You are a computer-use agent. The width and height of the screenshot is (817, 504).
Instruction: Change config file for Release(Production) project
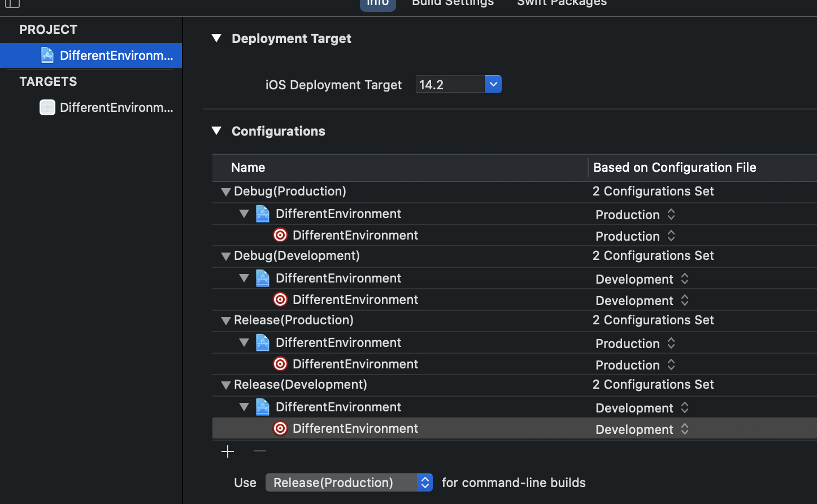(635, 344)
